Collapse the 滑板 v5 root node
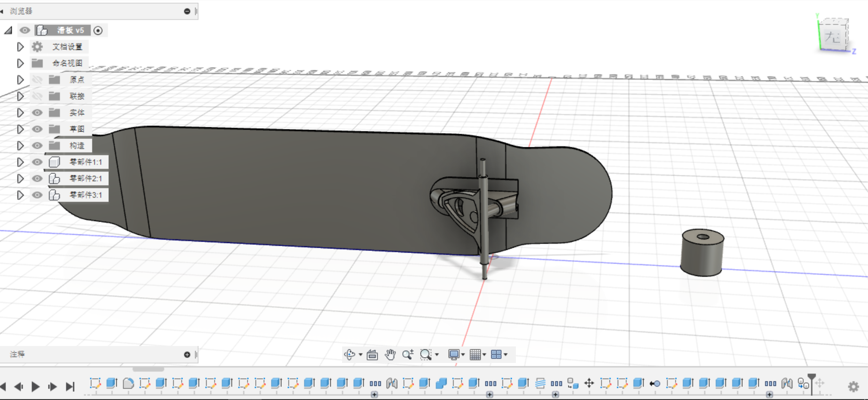The height and width of the screenshot is (400, 868). point(8,30)
